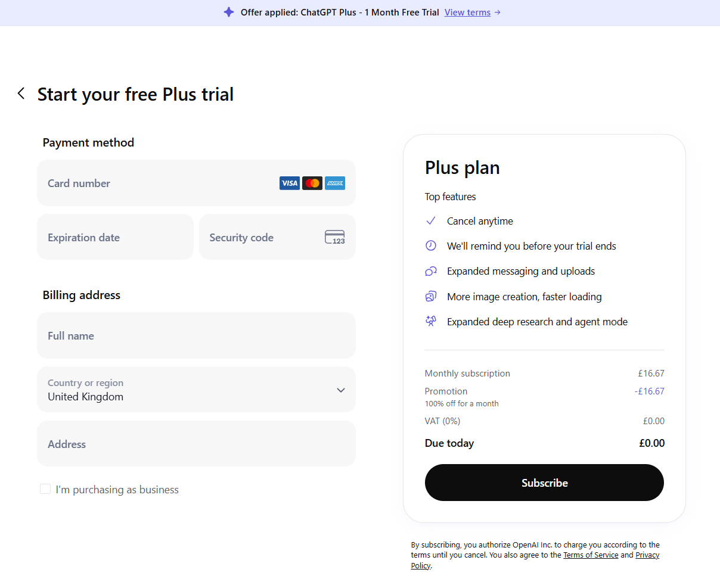Click the back arrow beside the page title

point(21,94)
